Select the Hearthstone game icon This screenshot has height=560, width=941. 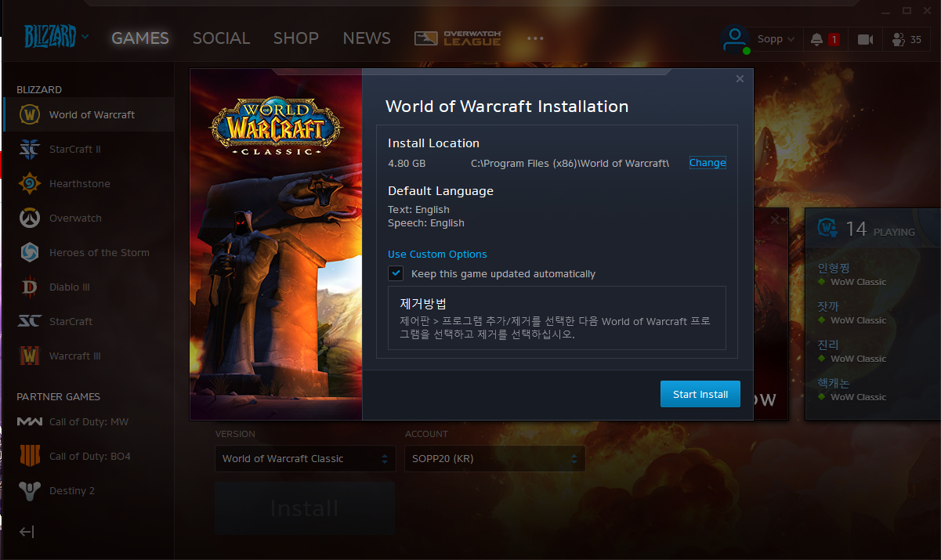[x=29, y=183]
